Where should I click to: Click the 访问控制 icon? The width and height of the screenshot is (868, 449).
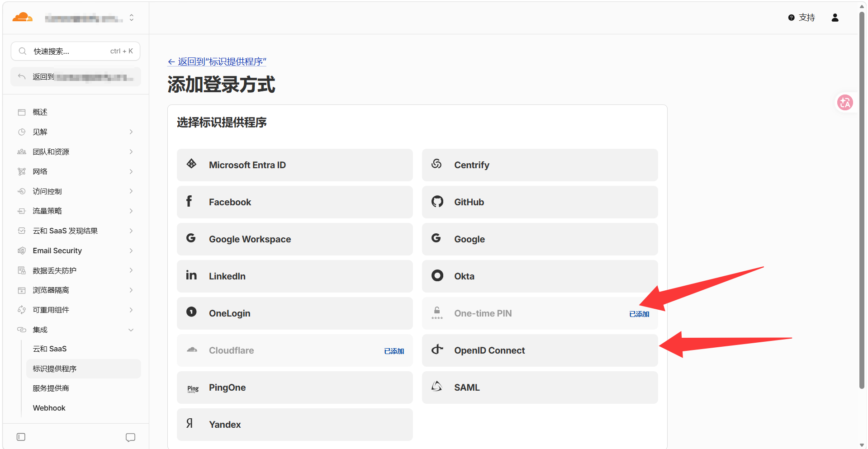point(22,191)
